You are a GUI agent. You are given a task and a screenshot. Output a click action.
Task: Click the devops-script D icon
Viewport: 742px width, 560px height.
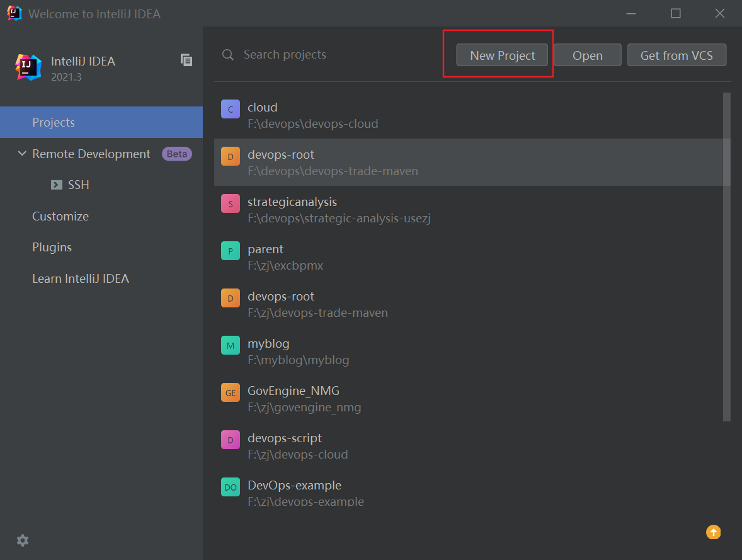231,440
